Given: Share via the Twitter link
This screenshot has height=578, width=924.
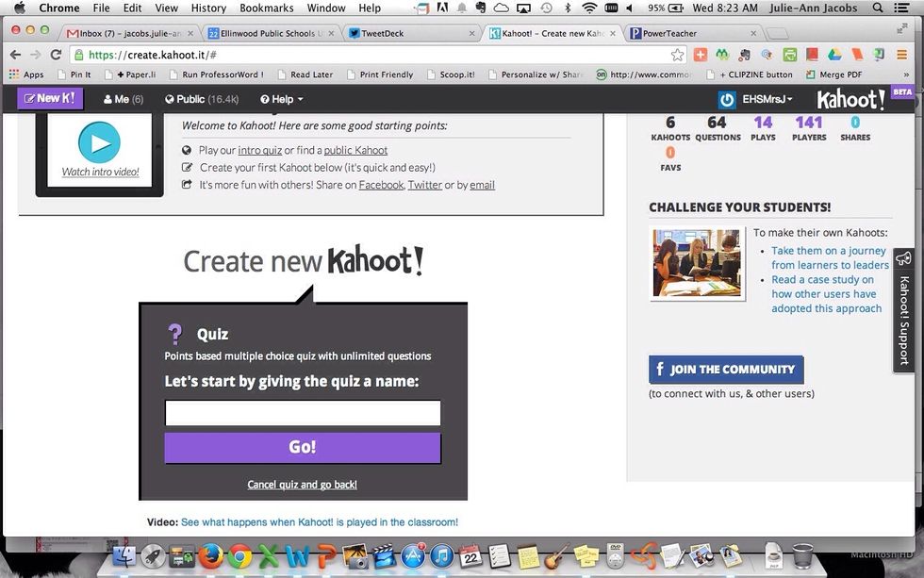Looking at the screenshot, I should click(x=425, y=185).
